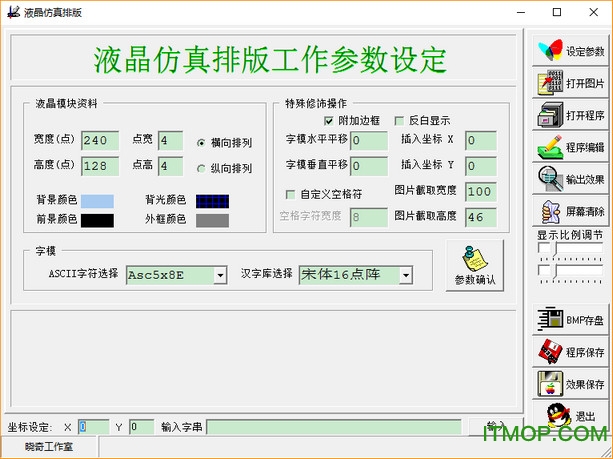
Task: Click the 设定参数 colorful icon button
Action: (x=570, y=50)
